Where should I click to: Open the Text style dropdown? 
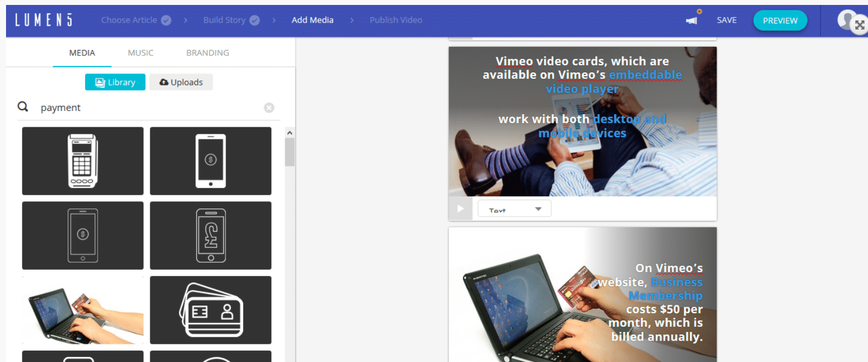515,208
